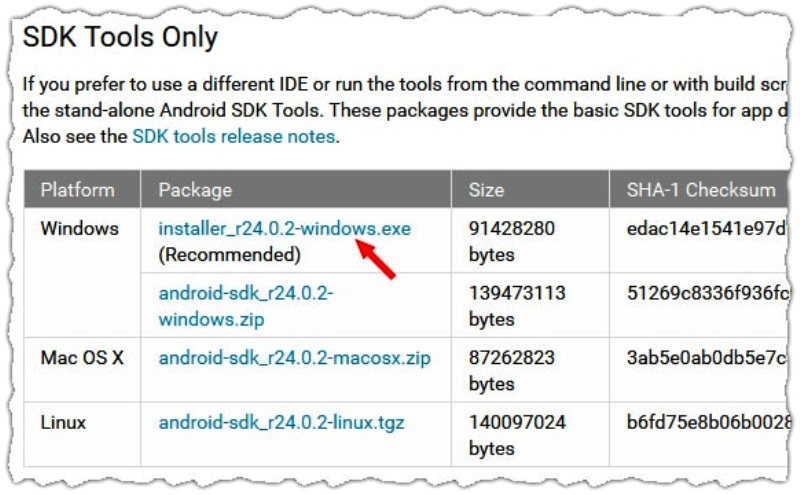Click the 87262823 bytes size cell

coord(511,370)
